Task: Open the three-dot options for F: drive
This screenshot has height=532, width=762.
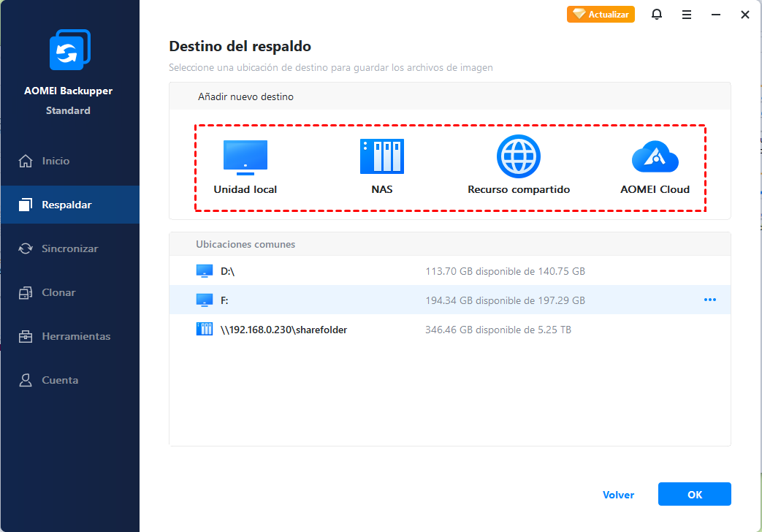Action: pyautogui.click(x=709, y=300)
